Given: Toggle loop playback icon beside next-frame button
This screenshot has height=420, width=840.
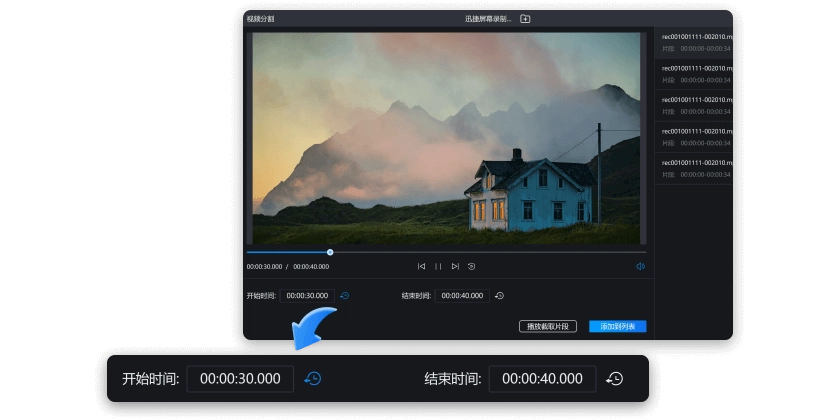Looking at the screenshot, I should (471, 266).
